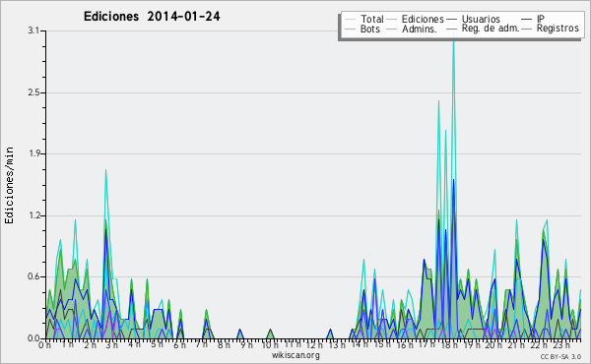Click the '0.0' y-axis value

[x=33, y=338]
